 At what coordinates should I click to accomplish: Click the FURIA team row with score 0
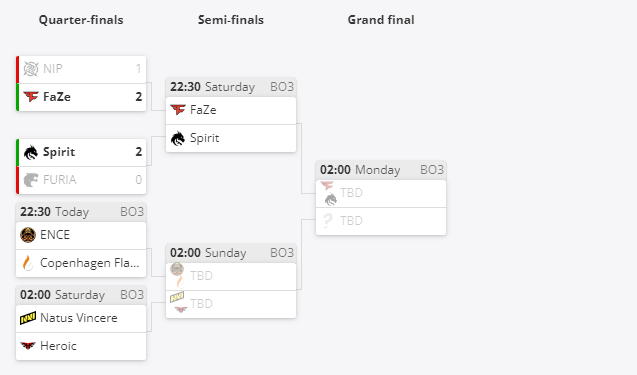[x=81, y=180]
